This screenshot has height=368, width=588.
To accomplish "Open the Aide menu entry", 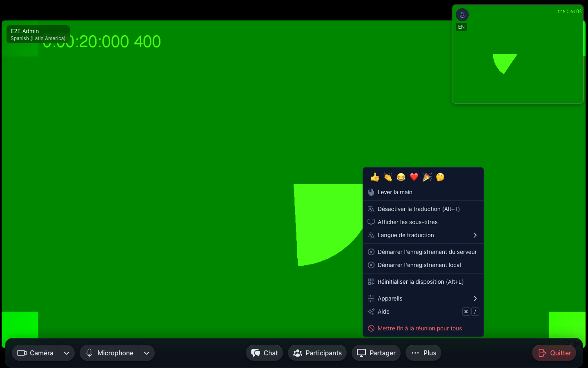I will (x=423, y=312).
